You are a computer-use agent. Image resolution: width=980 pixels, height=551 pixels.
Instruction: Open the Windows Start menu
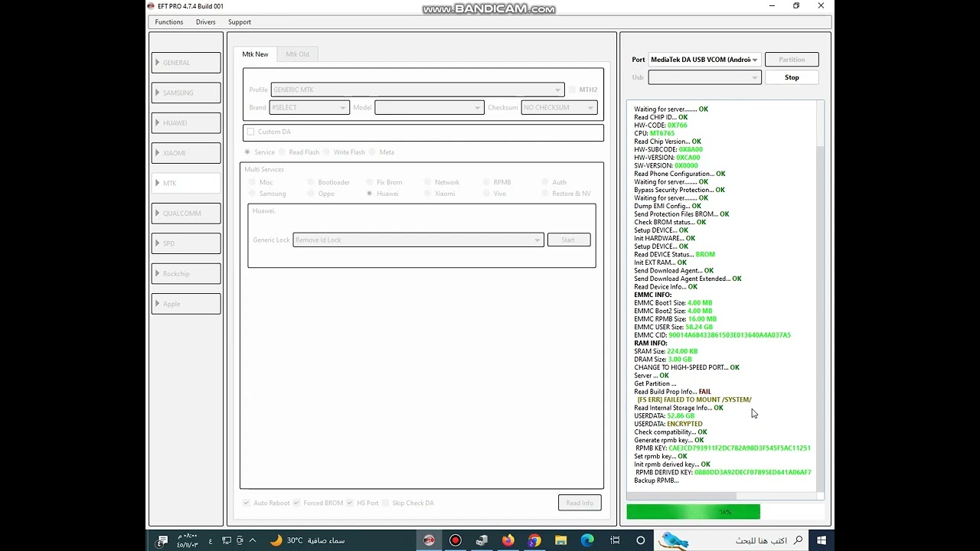(821, 540)
